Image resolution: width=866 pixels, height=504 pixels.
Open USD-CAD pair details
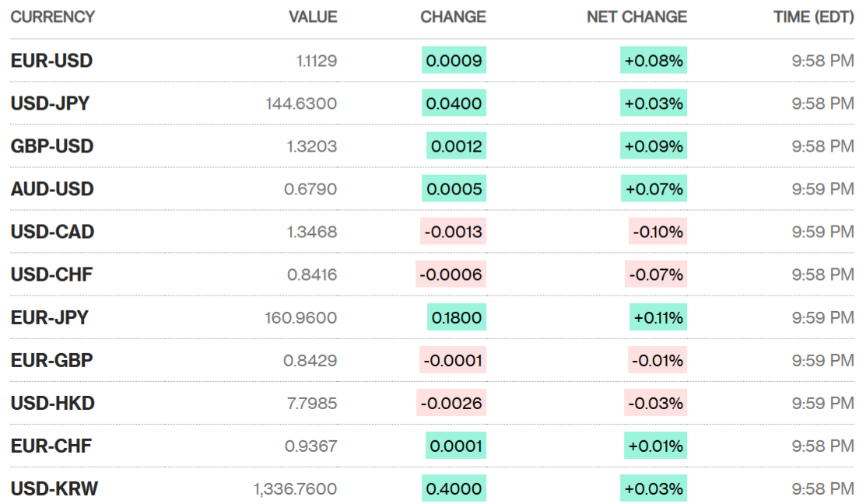point(52,232)
